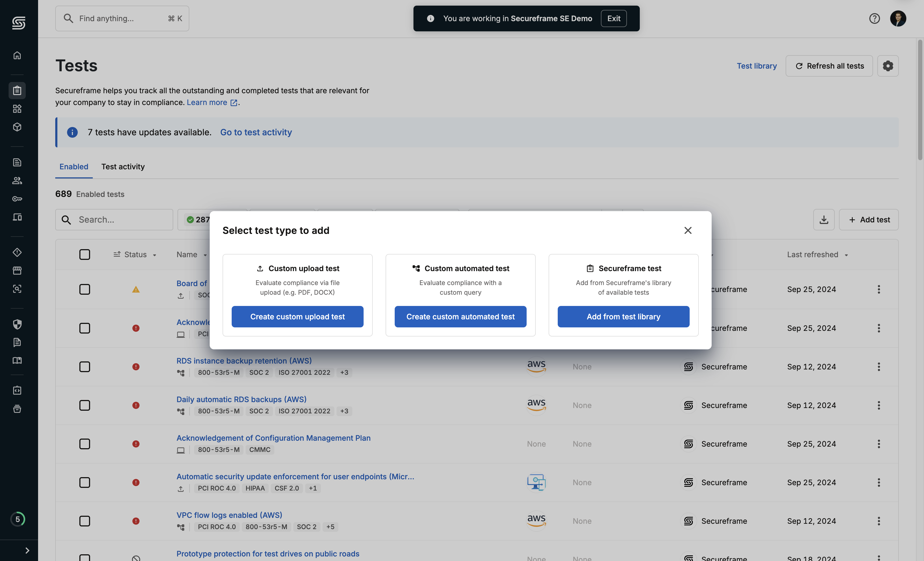
Task: Click Create custom upload test button
Action: click(297, 317)
